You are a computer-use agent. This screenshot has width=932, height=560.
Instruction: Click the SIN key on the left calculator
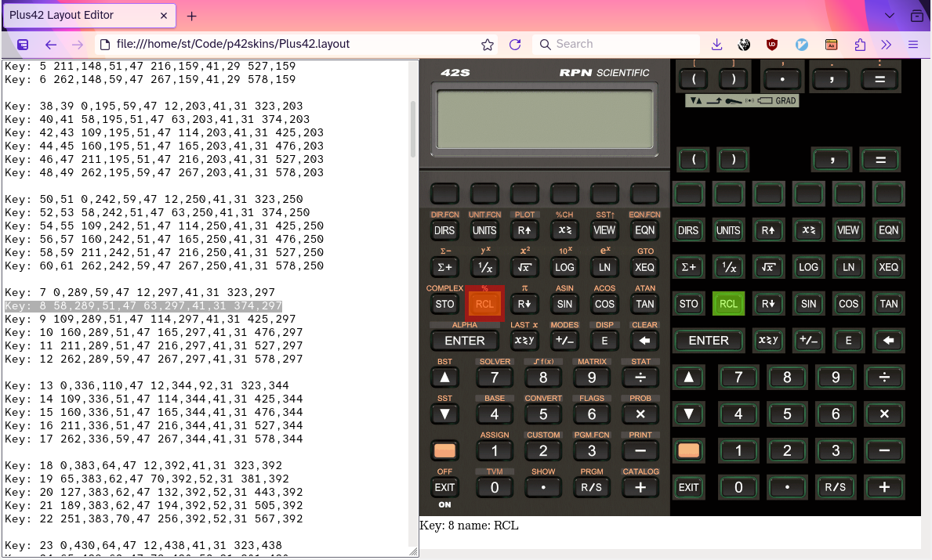(564, 304)
